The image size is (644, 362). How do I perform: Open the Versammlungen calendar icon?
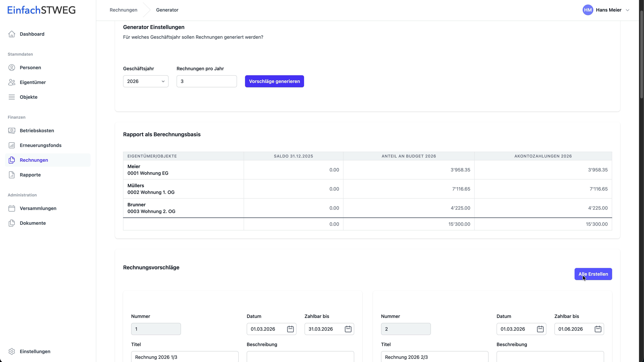pos(12,208)
